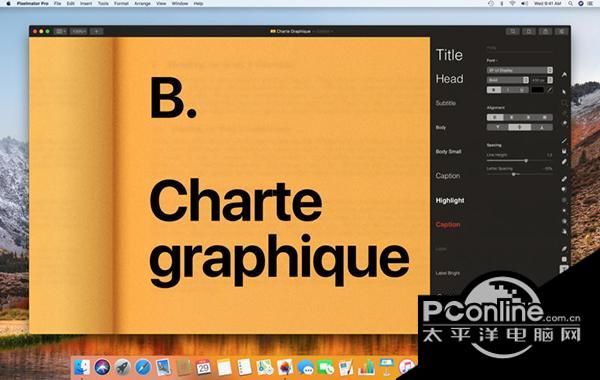
Task: Click the Share button in the window toolbar
Action: pyautogui.click(x=545, y=31)
